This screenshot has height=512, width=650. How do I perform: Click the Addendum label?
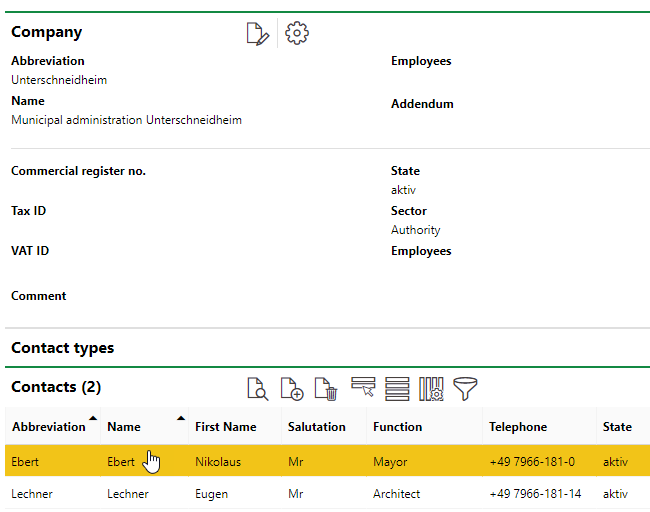point(422,104)
